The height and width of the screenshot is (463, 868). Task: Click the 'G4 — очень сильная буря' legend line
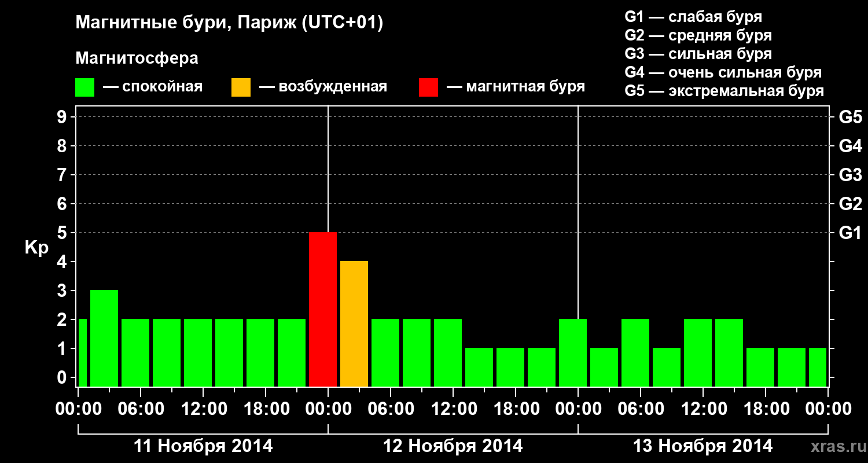pyautogui.click(x=723, y=72)
